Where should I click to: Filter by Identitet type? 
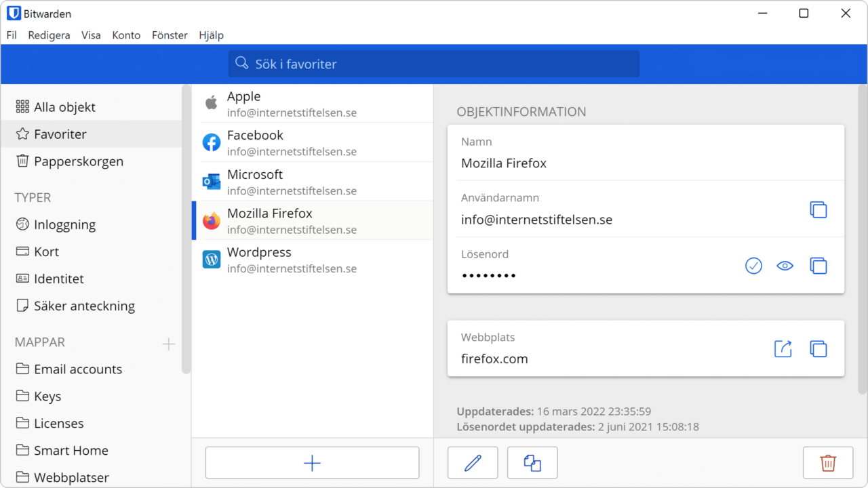[x=92, y=279]
